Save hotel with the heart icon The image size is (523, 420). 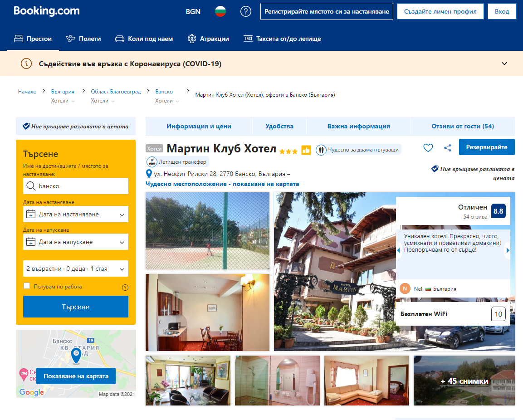(x=428, y=147)
